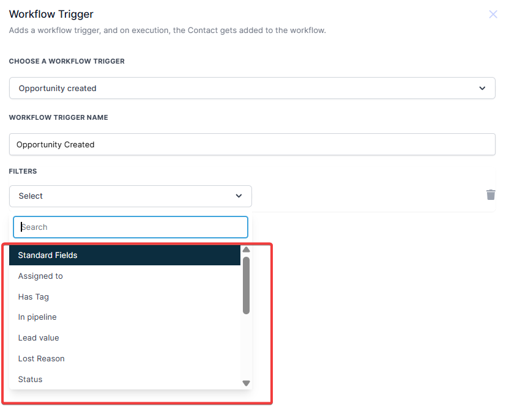Select In pipeline from the list

[125, 317]
